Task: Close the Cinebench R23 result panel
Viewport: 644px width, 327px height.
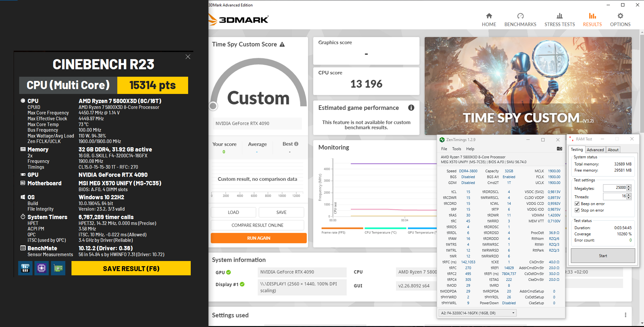Action: [x=188, y=57]
